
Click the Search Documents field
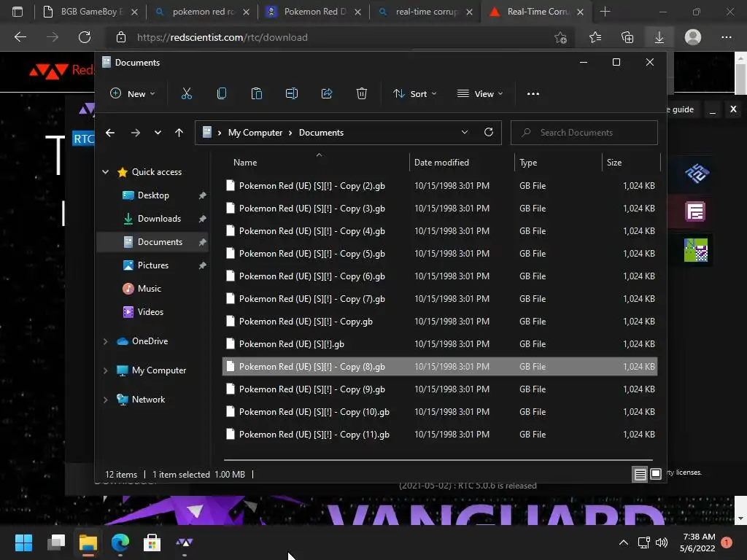click(584, 133)
